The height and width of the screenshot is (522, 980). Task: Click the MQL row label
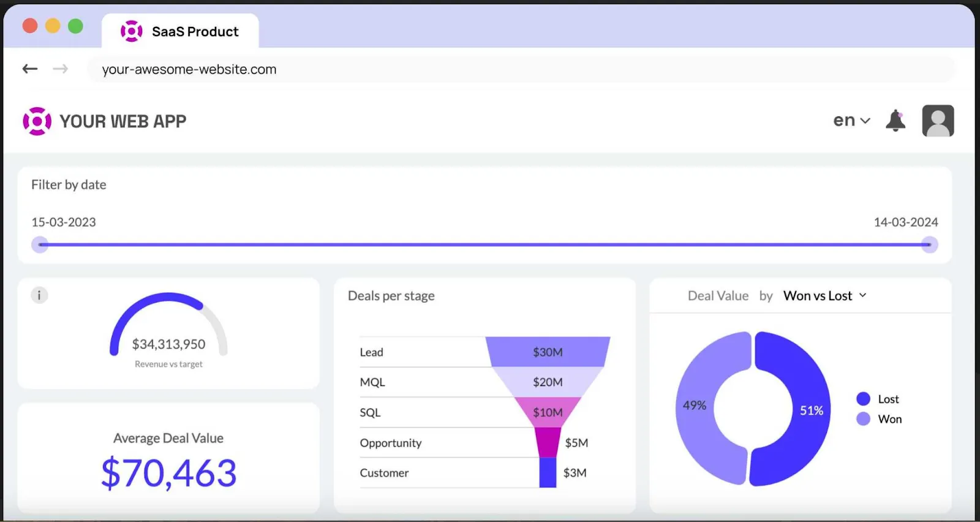[x=372, y=382]
